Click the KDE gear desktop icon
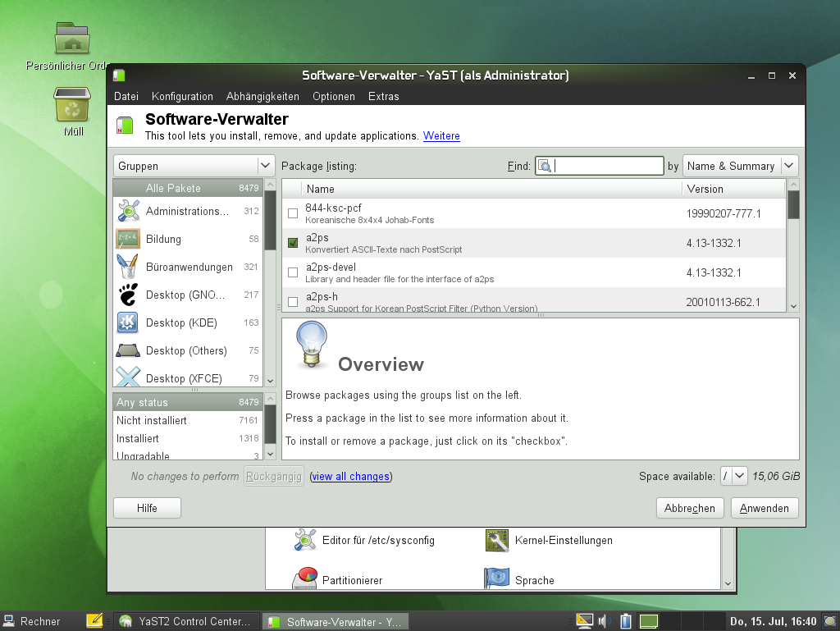Viewport: 840px width, 631px height. coord(126,322)
